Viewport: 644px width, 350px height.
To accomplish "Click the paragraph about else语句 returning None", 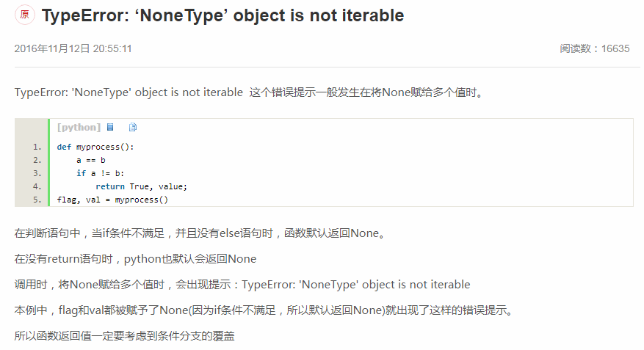I will click(201, 233).
